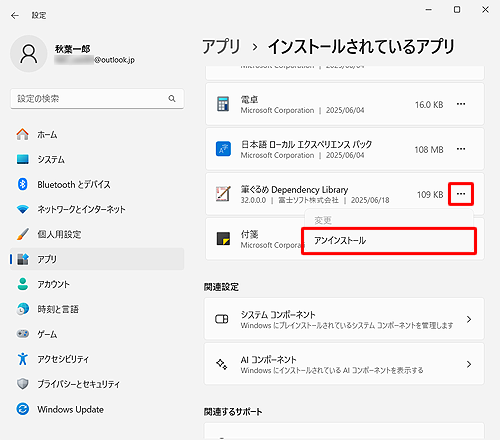Click the 筆ぐるめ Dependency Library icon
Image resolution: width=500 pixels, height=440 pixels.
[223, 194]
